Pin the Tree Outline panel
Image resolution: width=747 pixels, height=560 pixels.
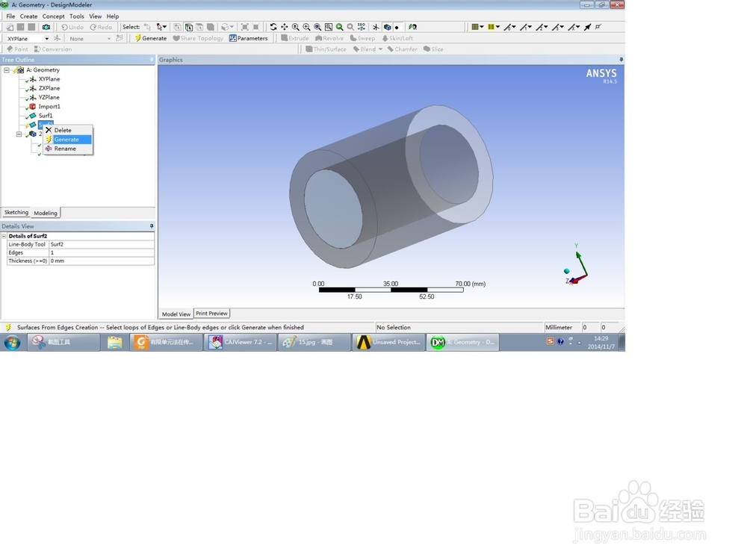tap(152, 60)
